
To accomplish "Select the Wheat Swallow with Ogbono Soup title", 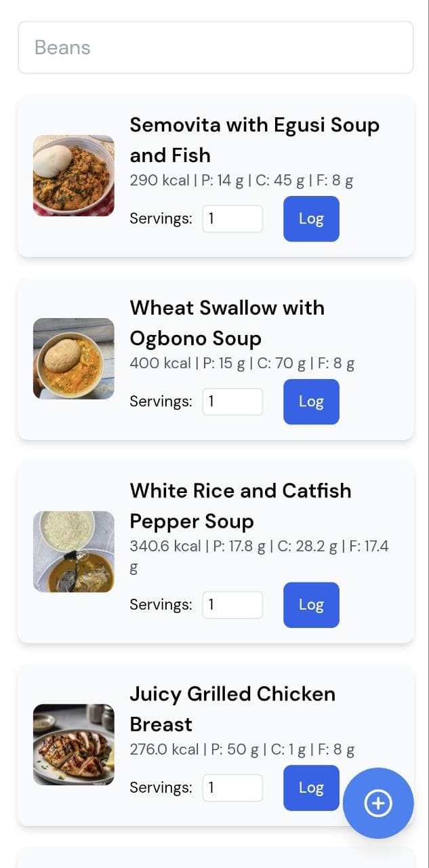I will coord(227,323).
